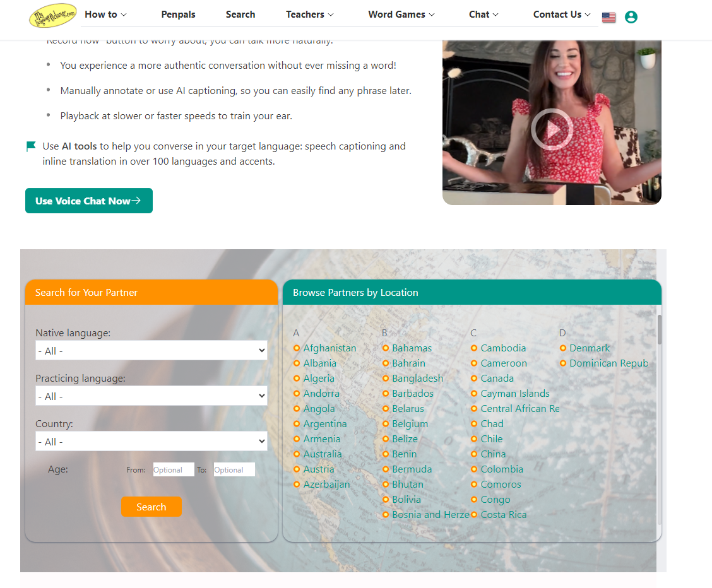Browse partners in Belgium

pos(410,424)
